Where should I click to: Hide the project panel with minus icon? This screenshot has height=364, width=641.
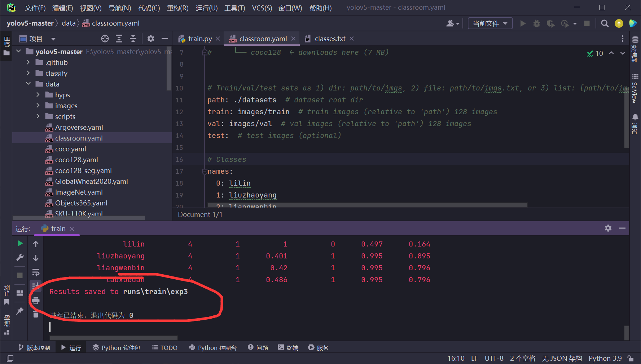[165, 39]
